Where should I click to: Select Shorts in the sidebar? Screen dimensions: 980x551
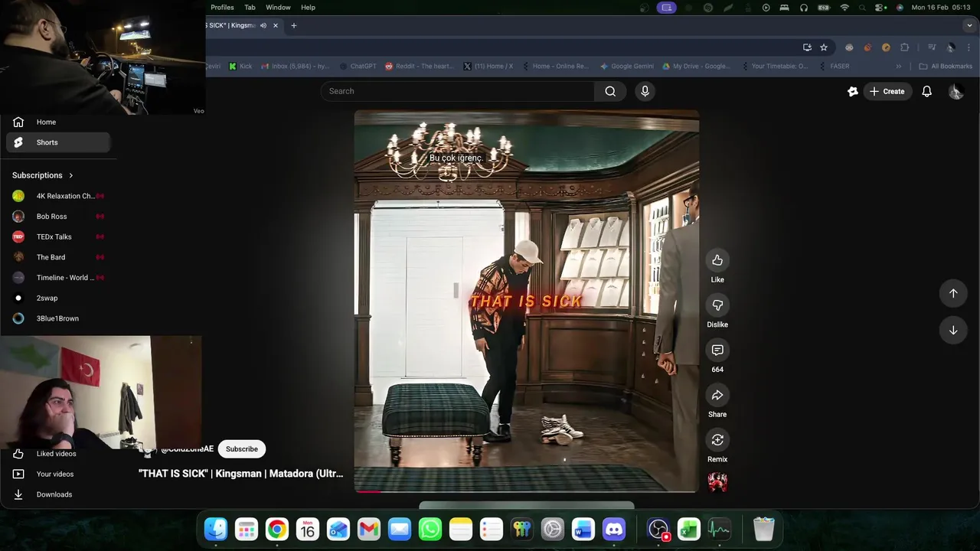[x=58, y=142]
